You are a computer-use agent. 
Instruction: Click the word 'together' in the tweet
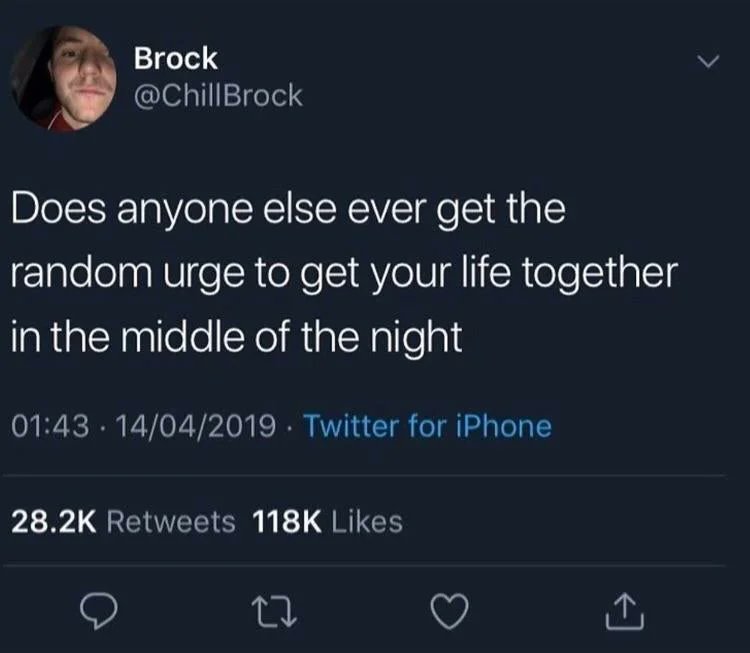pos(600,274)
